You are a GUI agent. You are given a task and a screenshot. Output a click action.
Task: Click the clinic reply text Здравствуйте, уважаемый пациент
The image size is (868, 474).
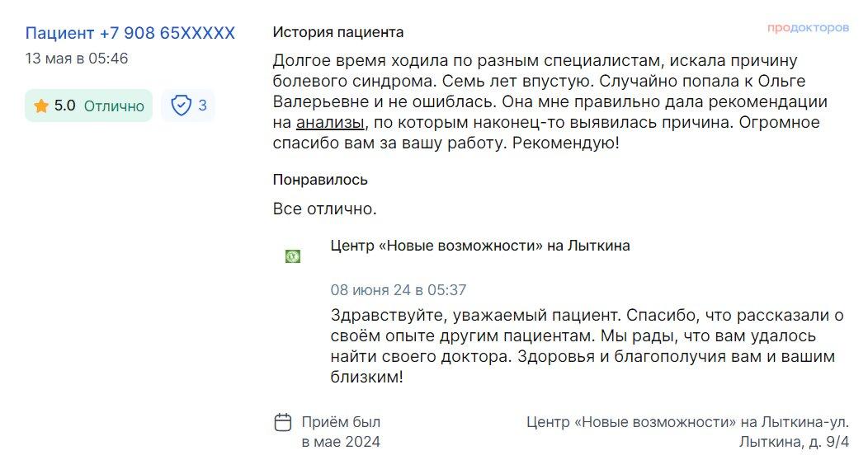click(587, 346)
